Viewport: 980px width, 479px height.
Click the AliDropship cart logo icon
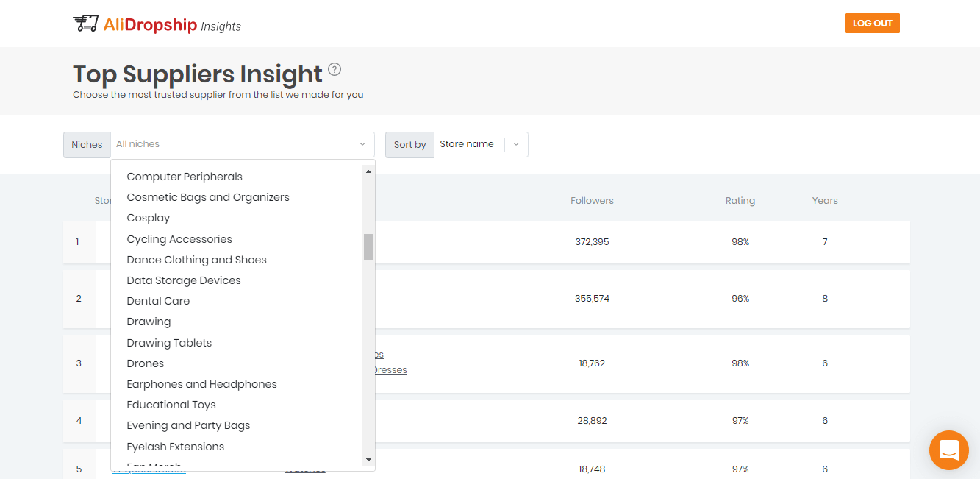(x=86, y=23)
